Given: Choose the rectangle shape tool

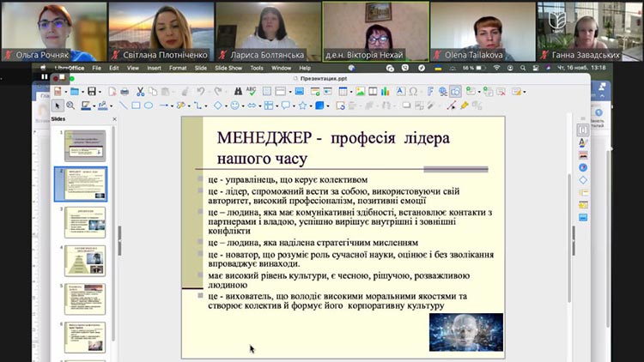Looking at the screenshot, I should point(136,106).
